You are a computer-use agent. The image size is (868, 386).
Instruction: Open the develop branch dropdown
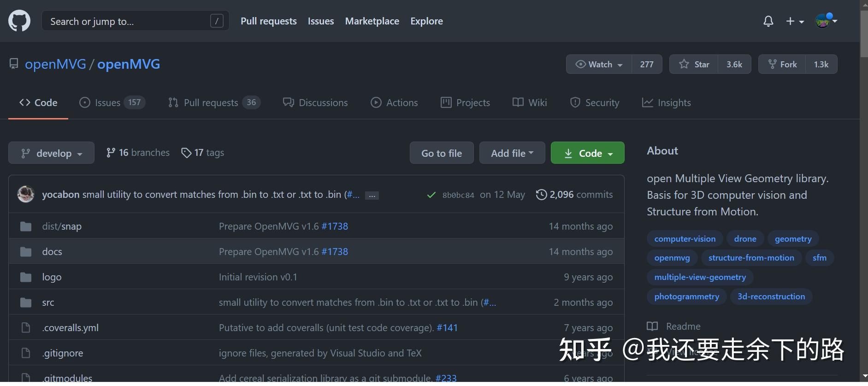(x=51, y=153)
